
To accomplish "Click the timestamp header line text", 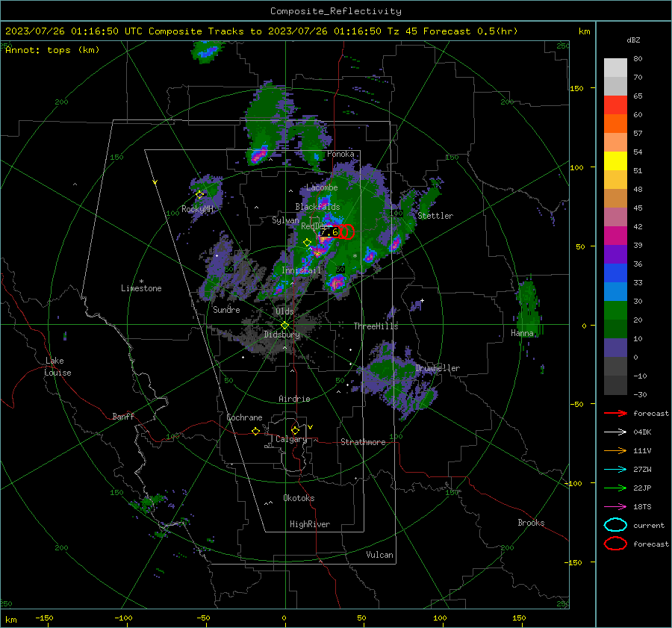I will 261,31.
